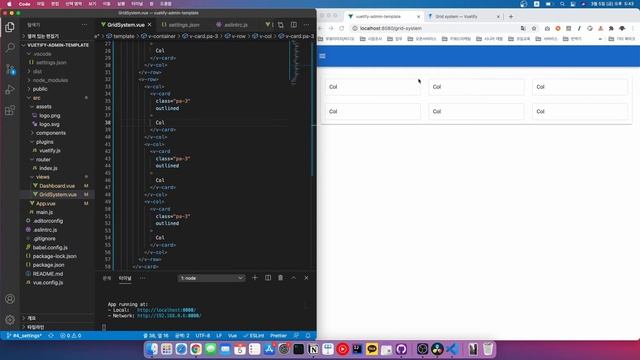Open Run and Debug view in activity bar
Viewport: 640px width, 360px height.
pos(10,89)
